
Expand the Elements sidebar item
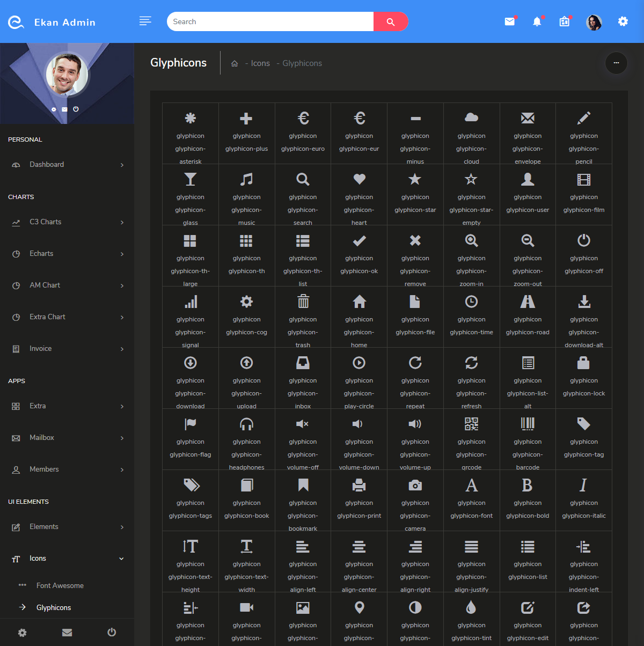(x=43, y=526)
